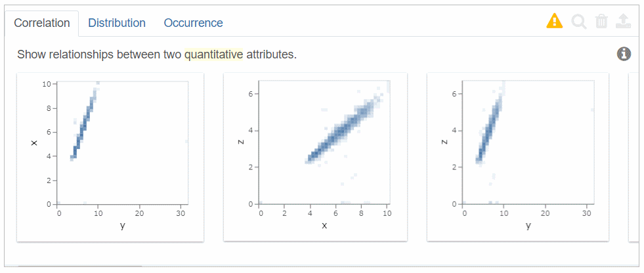Viewport: 644px width, 273px height.
Task: Click the 'Show relationships between two' description text
Action: (x=99, y=54)
